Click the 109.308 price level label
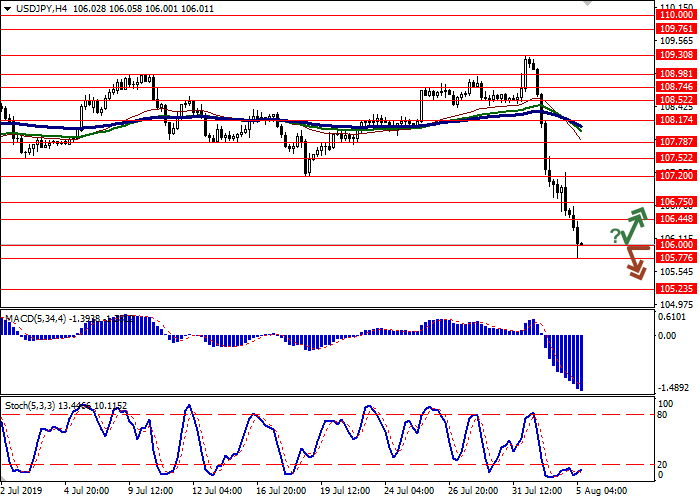This screenshot has height=500, width=700. [675, 57]
